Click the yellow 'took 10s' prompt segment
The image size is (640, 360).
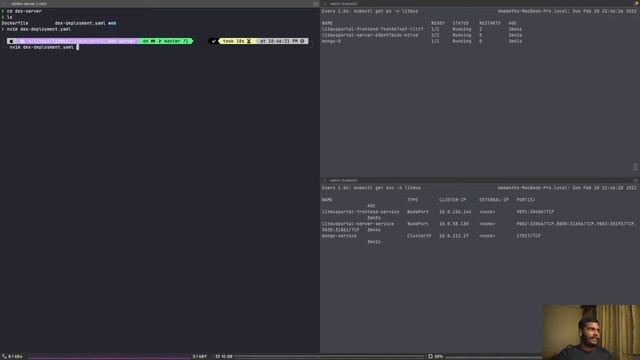coord(237,41)
